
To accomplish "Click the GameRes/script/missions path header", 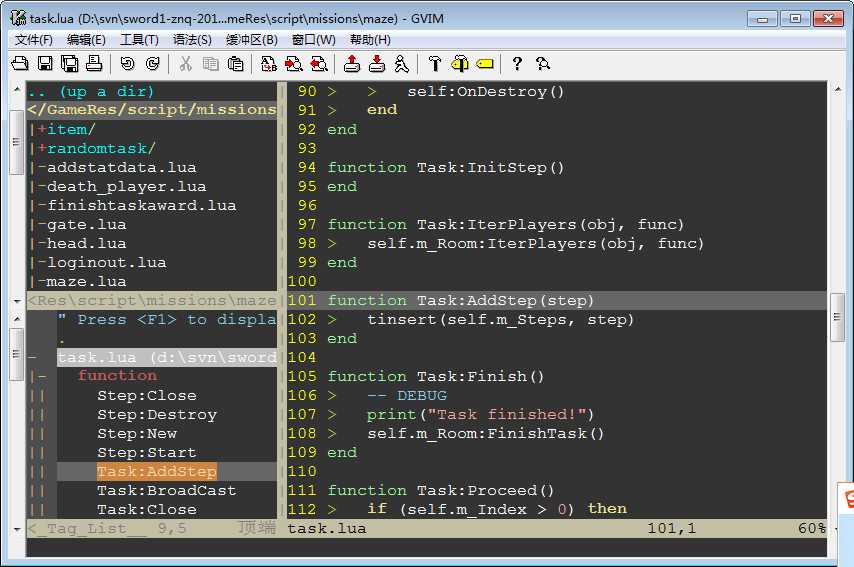I will click(152, 109).
